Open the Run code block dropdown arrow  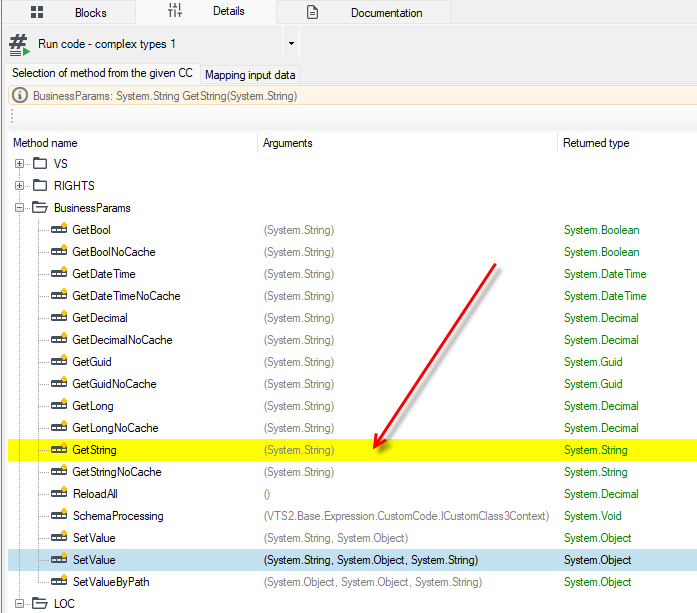(x=291, y=44)
